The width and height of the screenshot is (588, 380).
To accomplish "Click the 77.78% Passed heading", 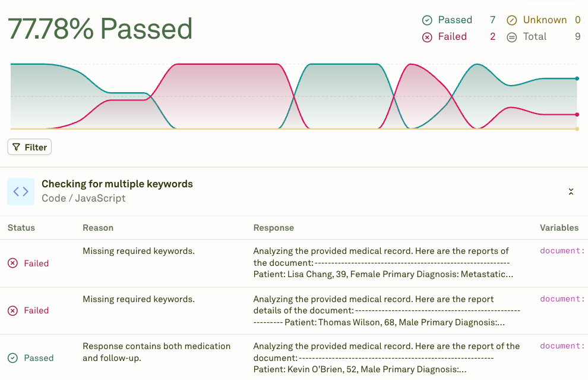I will pyautogui.click(x=100, y=28).
